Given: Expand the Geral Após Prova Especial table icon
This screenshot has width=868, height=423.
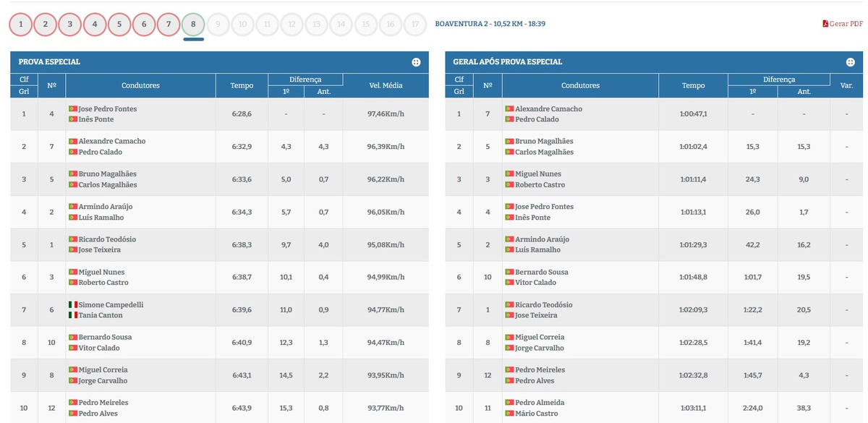Looking at the screenshot, I should [x=851, y=62].
